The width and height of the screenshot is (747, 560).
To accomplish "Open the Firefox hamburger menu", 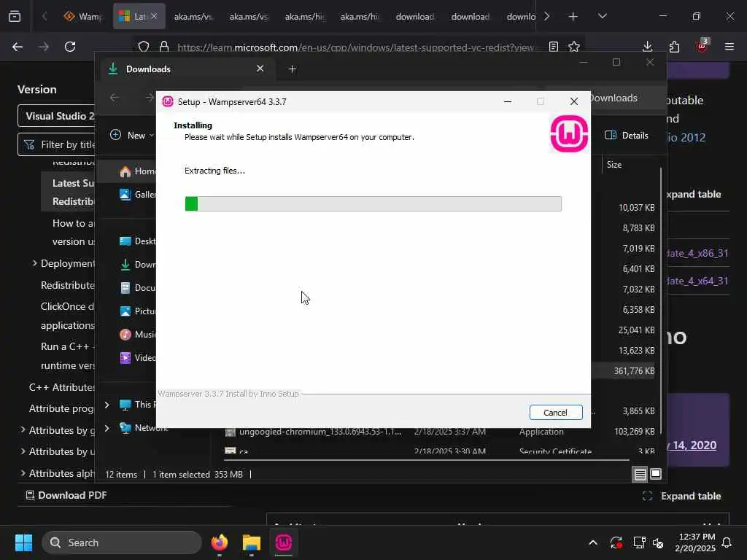I will pyautogui.click(x=729, y=46).
